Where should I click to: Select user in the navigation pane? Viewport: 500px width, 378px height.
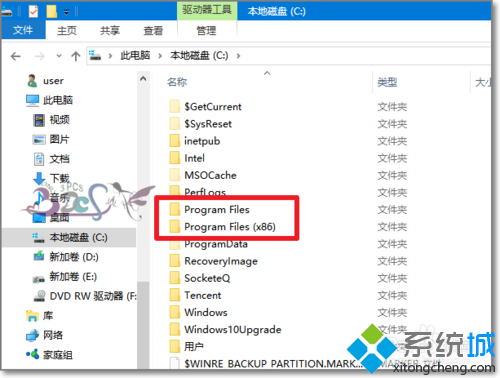coord(53,81)
